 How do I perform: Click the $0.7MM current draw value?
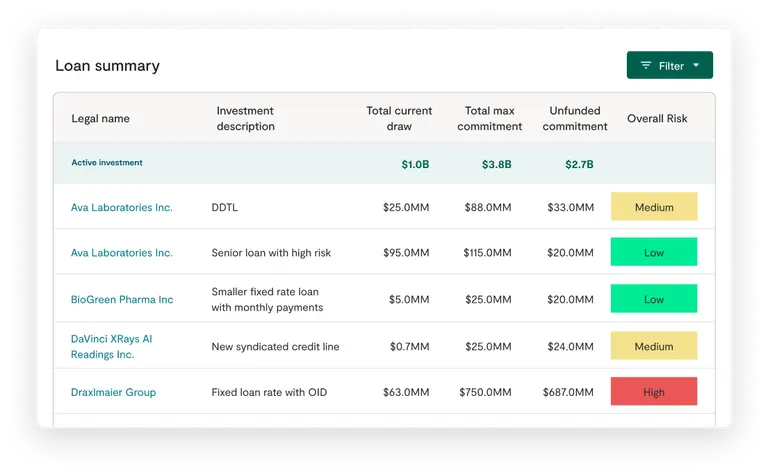coord(409,347)
